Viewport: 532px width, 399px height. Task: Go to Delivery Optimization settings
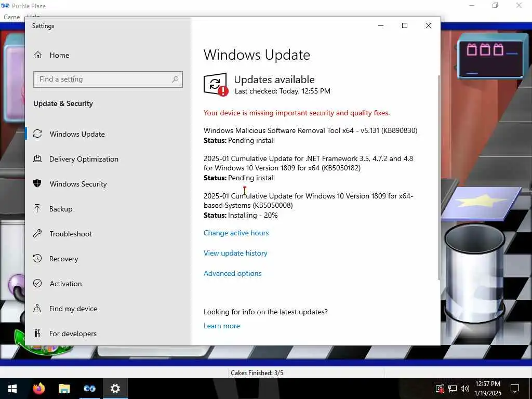[x=84, y=159]
